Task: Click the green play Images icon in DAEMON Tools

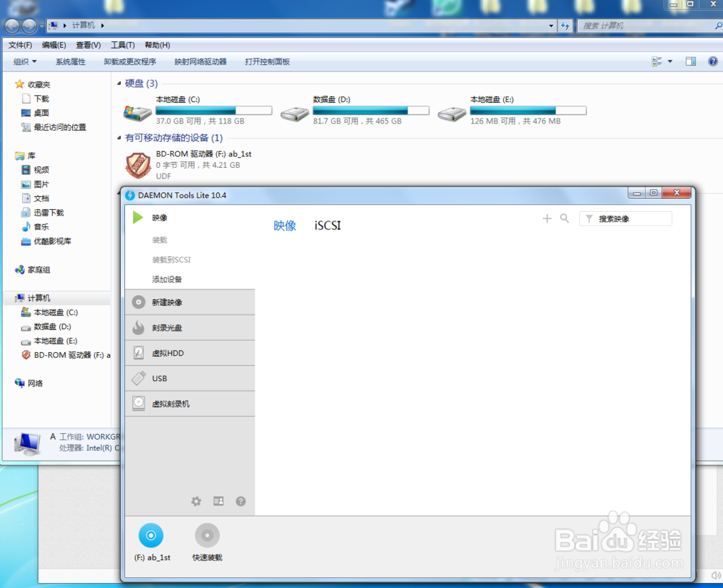Action: click(138, 217)
